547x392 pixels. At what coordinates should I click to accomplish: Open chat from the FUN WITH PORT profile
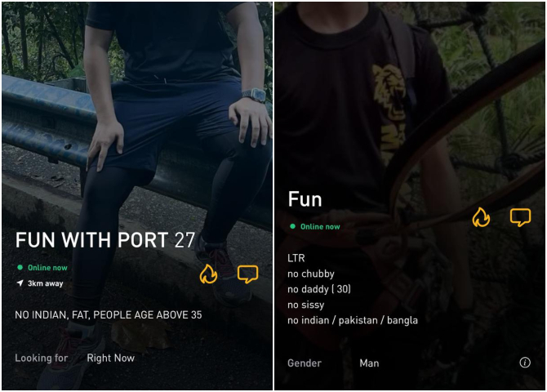click(247, 274)
